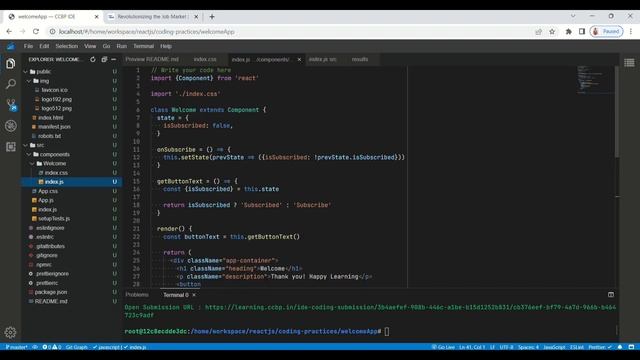Image resolution: width=640 pixels, height=360 pixels.
Task: Click the master branch indicator
Action: tap(16, 347)
